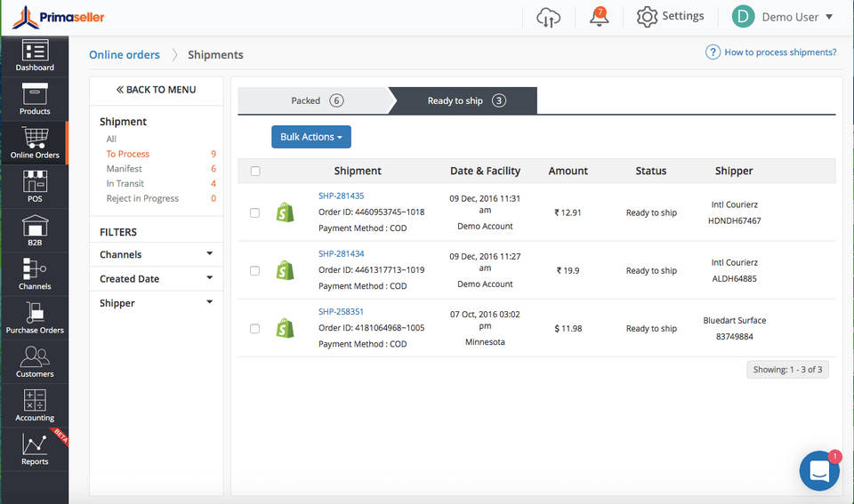Select Manifest in Shipment menu
This screenshot has width=854, height=504.
coord(124,169)
